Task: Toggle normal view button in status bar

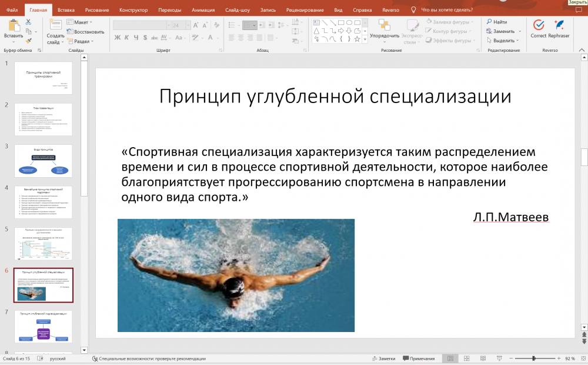Action: point(450,359)
